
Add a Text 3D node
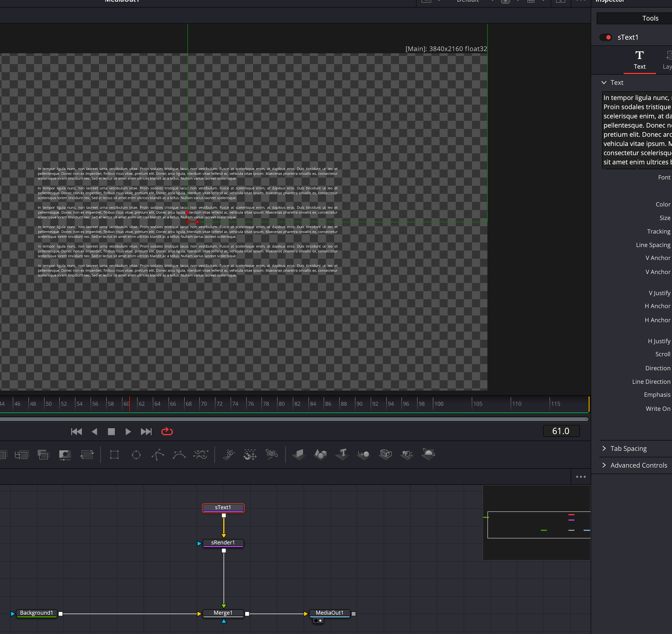pyautogui.click(x=342, y=455)
